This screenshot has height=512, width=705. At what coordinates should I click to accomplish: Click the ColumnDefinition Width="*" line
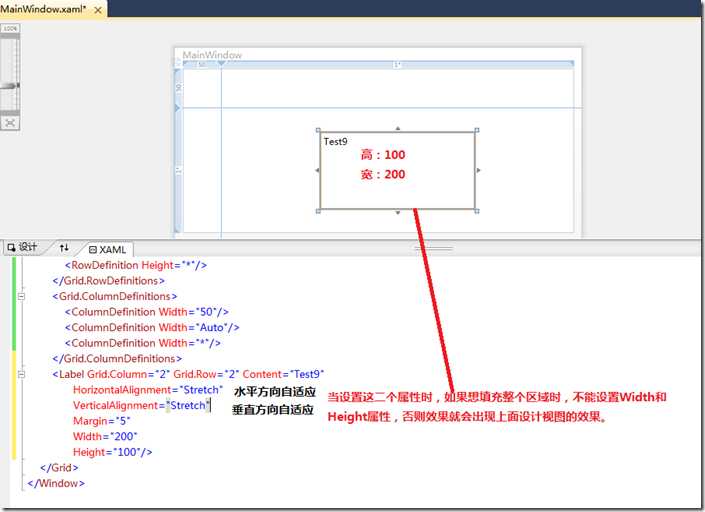[143, 343]
